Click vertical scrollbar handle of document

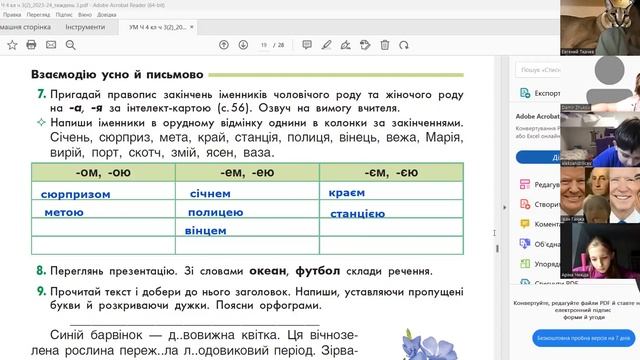coord(497,248)
